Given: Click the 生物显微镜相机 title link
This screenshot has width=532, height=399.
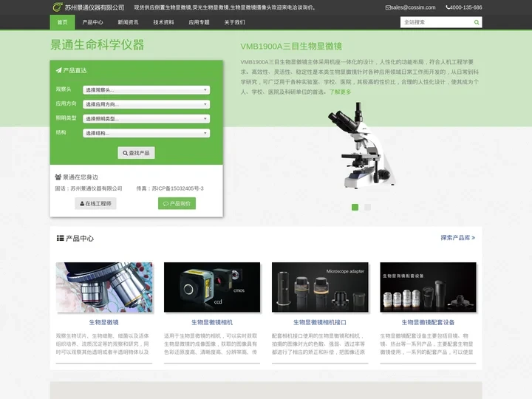Looking at the screenshot, I should pos(212,322).
